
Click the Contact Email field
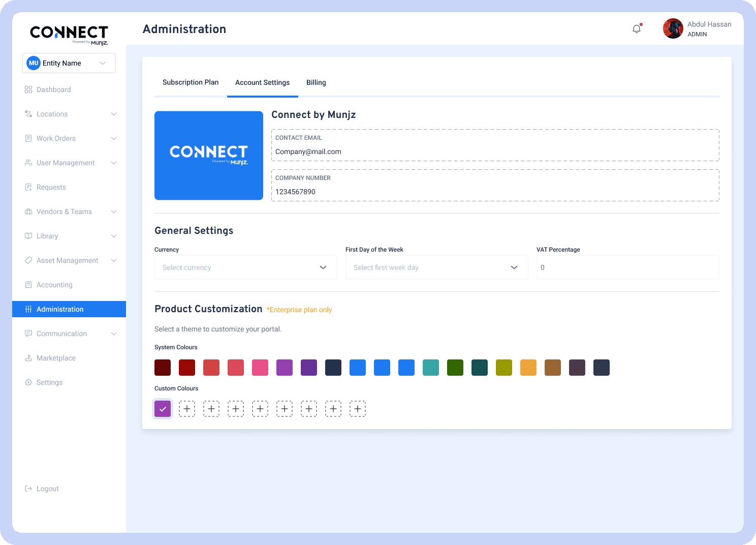click(x=495, y=151)
